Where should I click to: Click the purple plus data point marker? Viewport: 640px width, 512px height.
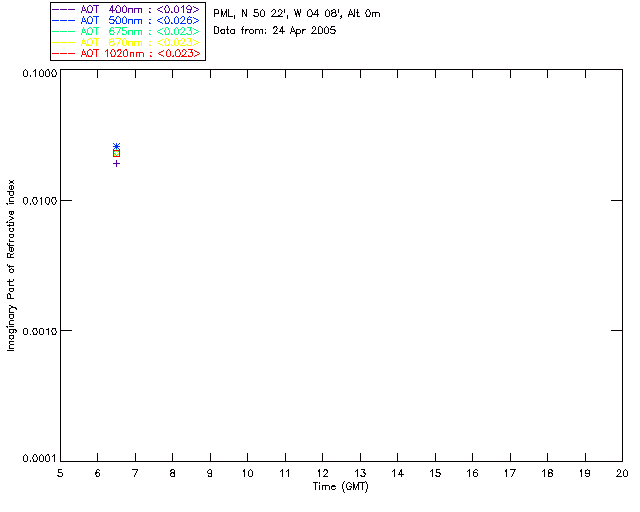(x=116, y=163)
